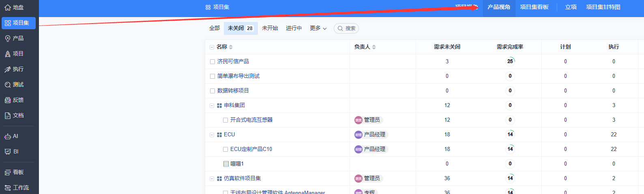Select 进行中 filter tab
Screen dimensions: 644x194
(294, 28)
